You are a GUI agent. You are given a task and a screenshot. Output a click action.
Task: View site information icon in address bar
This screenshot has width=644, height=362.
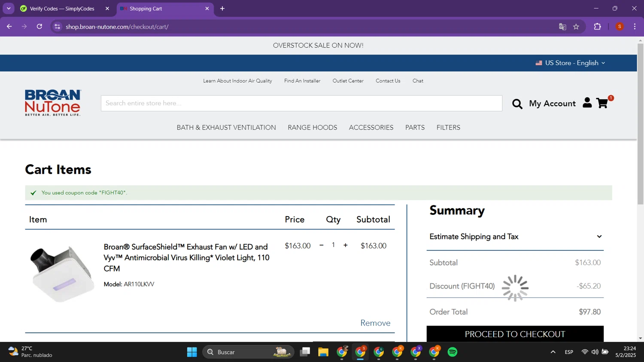coord(57,27)
